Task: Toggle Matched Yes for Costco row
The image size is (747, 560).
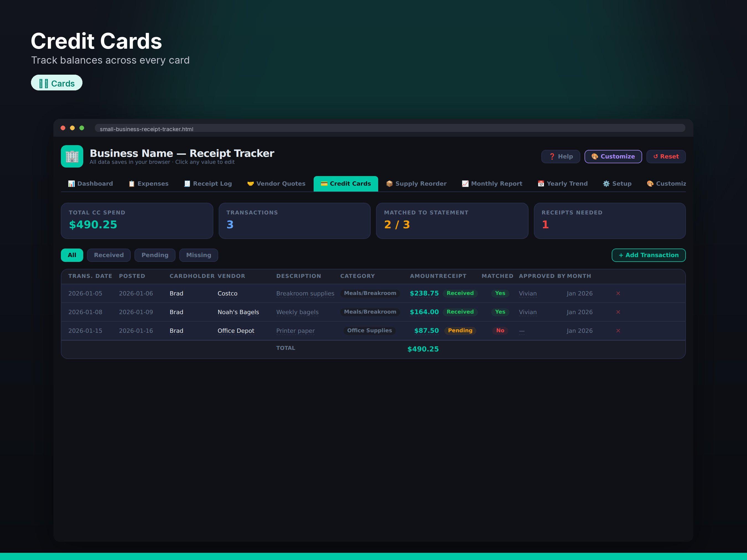Action: [500, 293]
